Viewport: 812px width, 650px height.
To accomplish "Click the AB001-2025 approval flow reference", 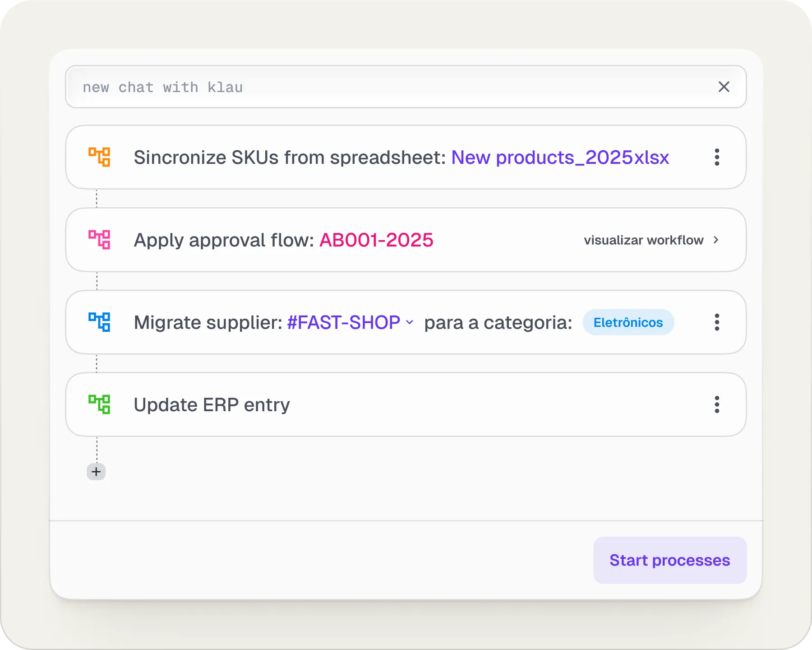I will coord(376,240).
